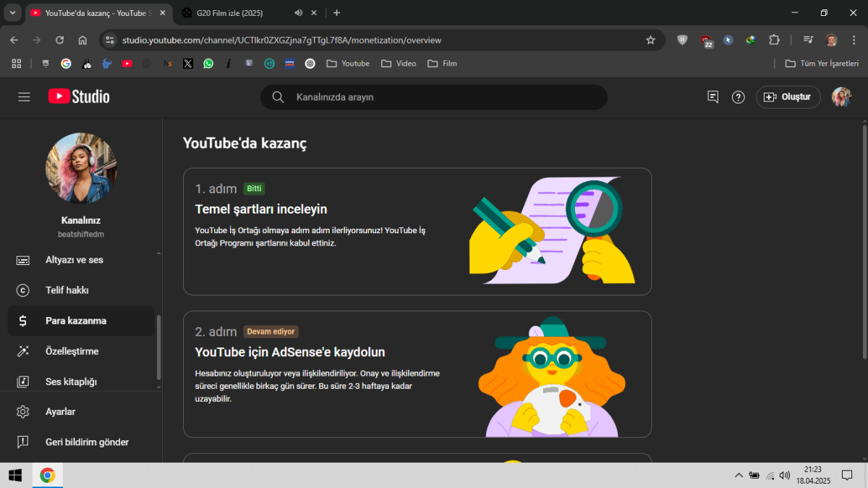The width and height of the screenshot is (868, 488).
Task: Open site information icon in address bar
Action: point(110,40)
